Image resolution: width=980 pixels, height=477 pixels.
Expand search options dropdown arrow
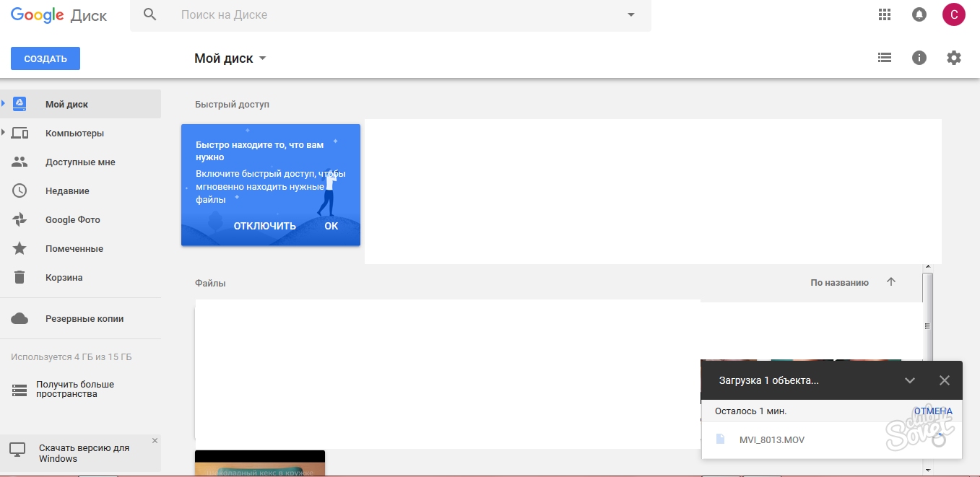pyautogui.click(x=630, y=14)
